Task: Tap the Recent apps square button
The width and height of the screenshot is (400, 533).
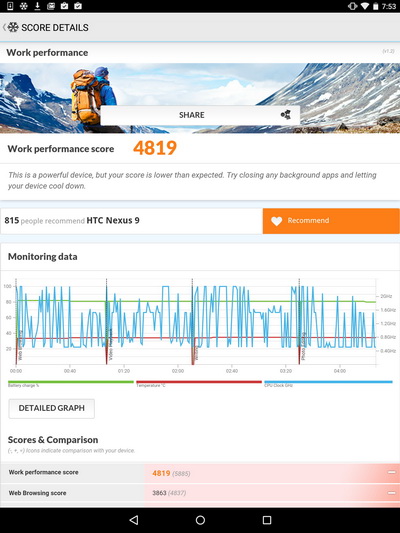Action: (x=267, y=520)
